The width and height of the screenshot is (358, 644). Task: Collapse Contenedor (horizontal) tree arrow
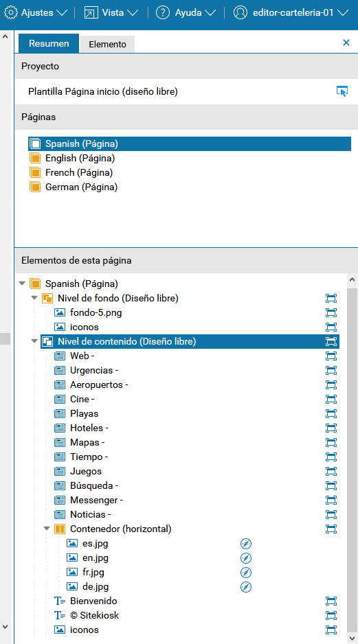(47, 529)
